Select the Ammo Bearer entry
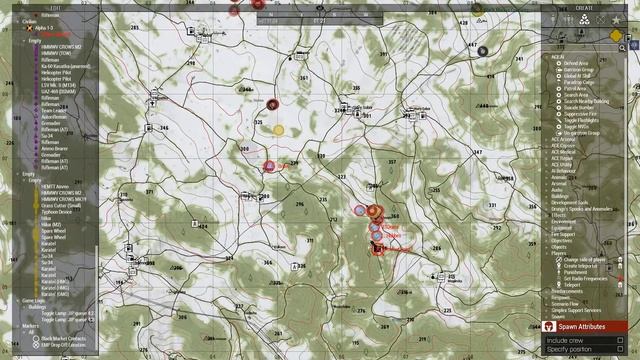This screenshot has height=360, width=640. pos(54,149)
